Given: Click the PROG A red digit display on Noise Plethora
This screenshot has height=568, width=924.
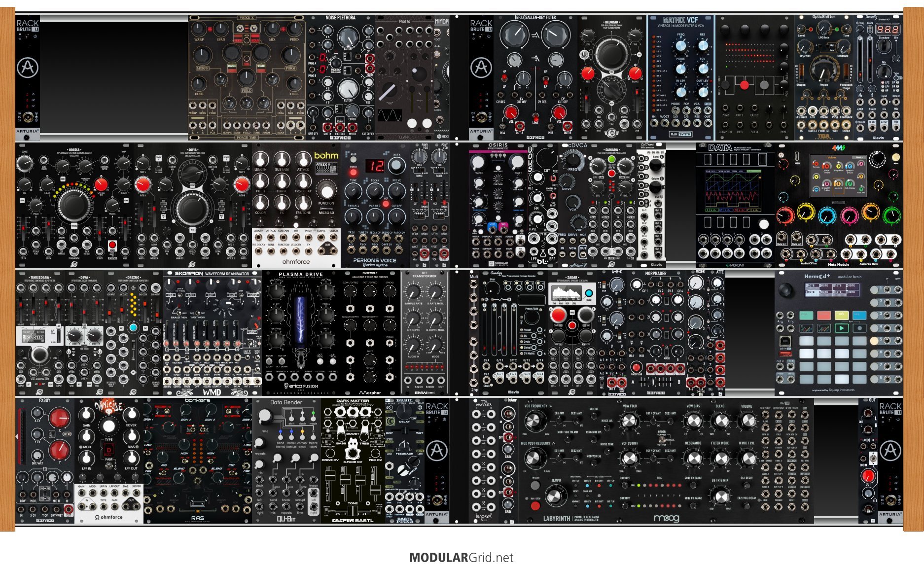Looking at the screenshot, I should pos(322,57).
